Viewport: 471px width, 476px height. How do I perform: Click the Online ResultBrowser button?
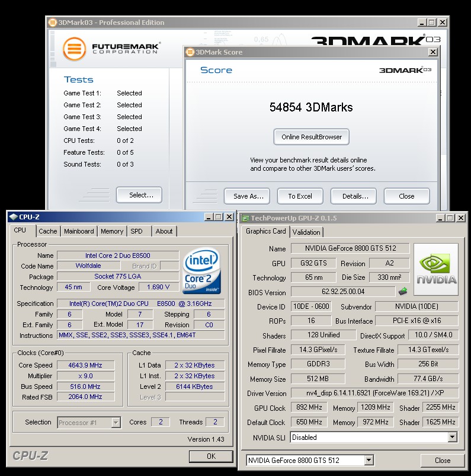pyautogui.click(x=312, y=137)
